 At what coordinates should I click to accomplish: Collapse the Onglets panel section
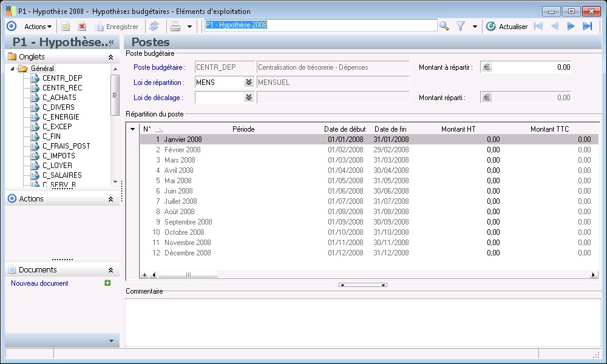(x=110, y=57)
